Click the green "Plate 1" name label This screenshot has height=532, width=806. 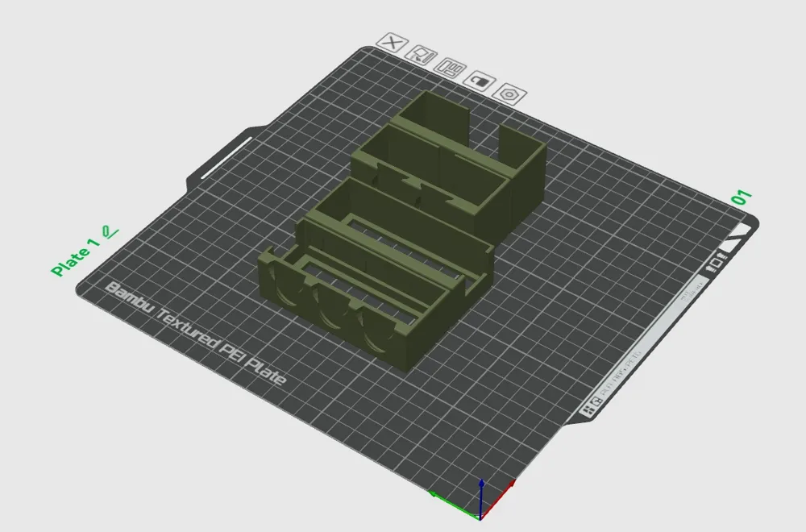click(x=76, y=257)
